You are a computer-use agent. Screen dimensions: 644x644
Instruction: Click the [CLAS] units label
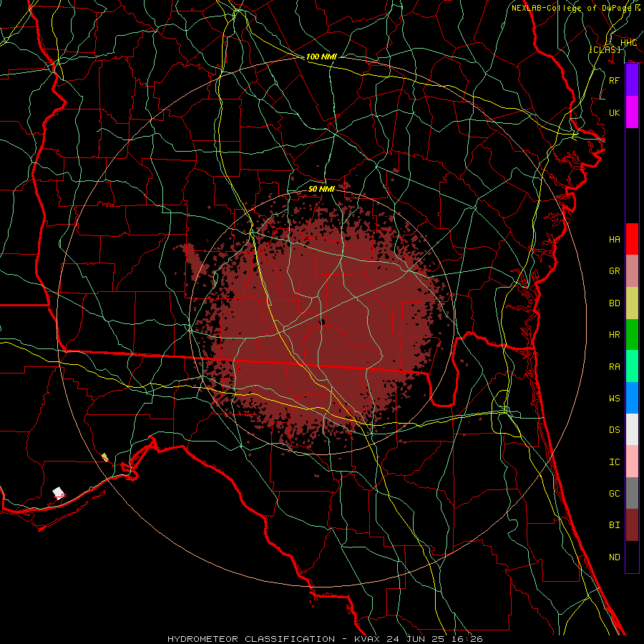pos(605,49)
